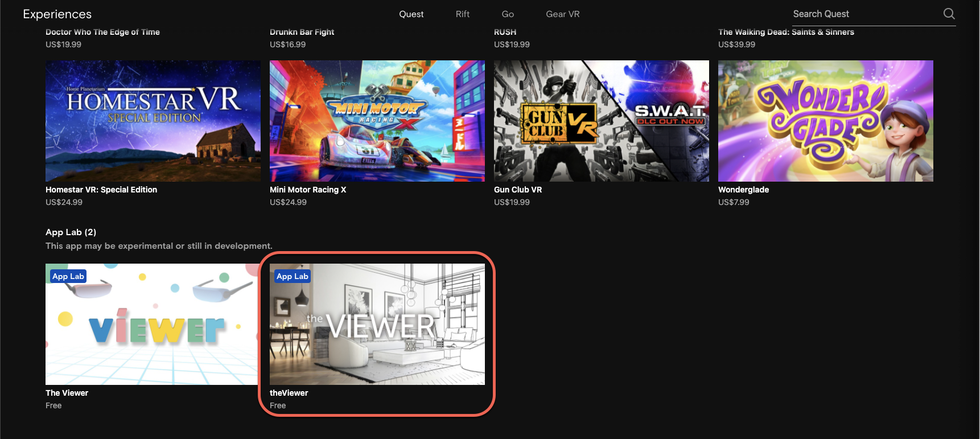Click the US$39.99 Walking Dead price

[x=736, y=44]
